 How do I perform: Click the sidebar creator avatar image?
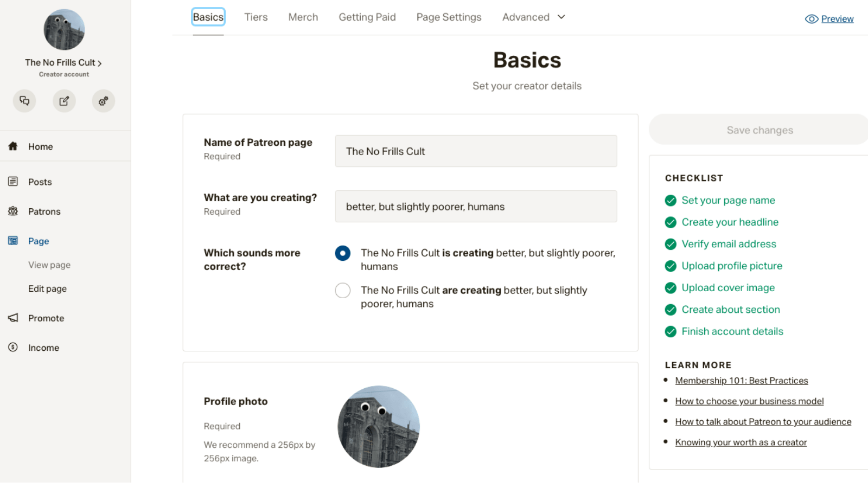[64, 30]
